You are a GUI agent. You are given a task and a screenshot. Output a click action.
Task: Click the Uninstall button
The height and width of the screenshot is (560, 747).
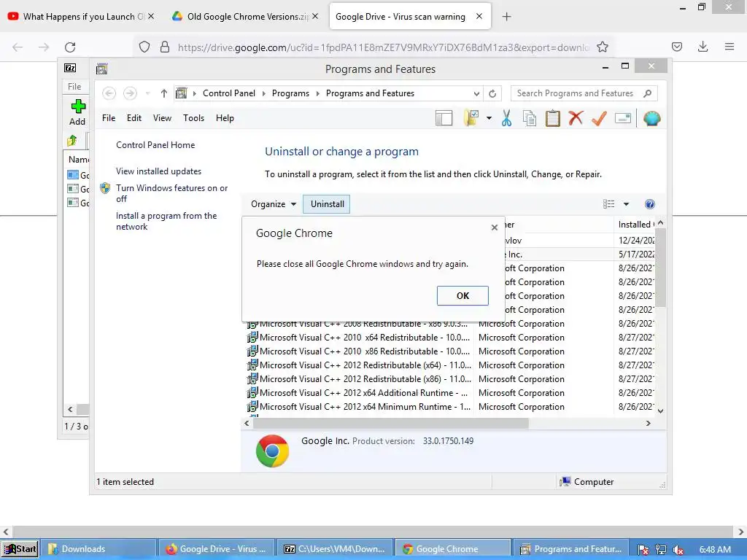(327, 204)
